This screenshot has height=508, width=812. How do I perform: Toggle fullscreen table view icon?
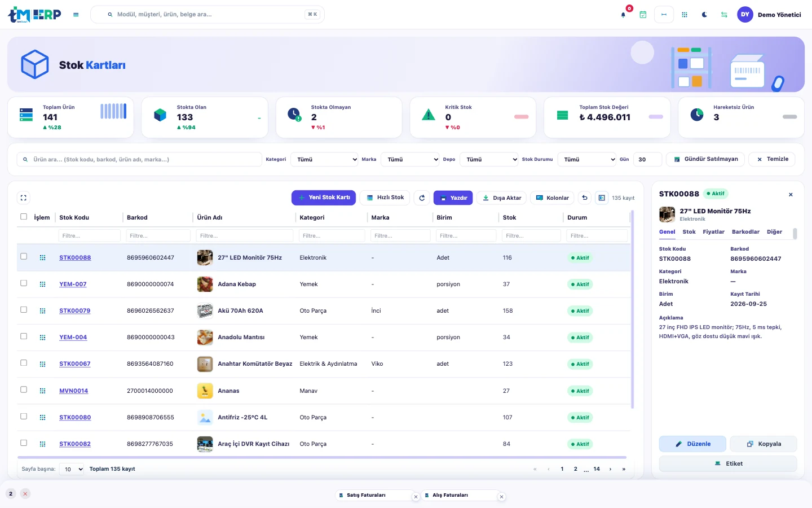[x=23, y=198]
